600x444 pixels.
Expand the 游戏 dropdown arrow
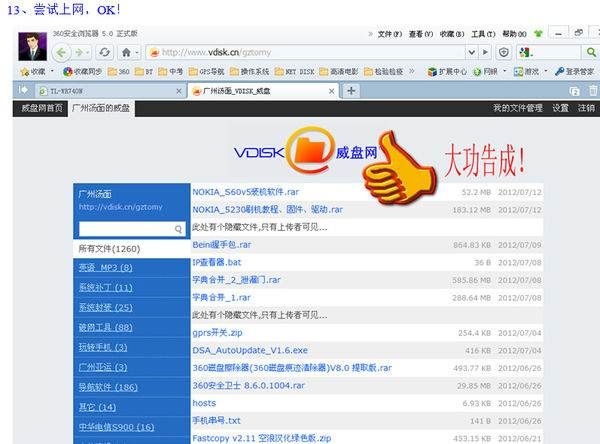[546, 71]
